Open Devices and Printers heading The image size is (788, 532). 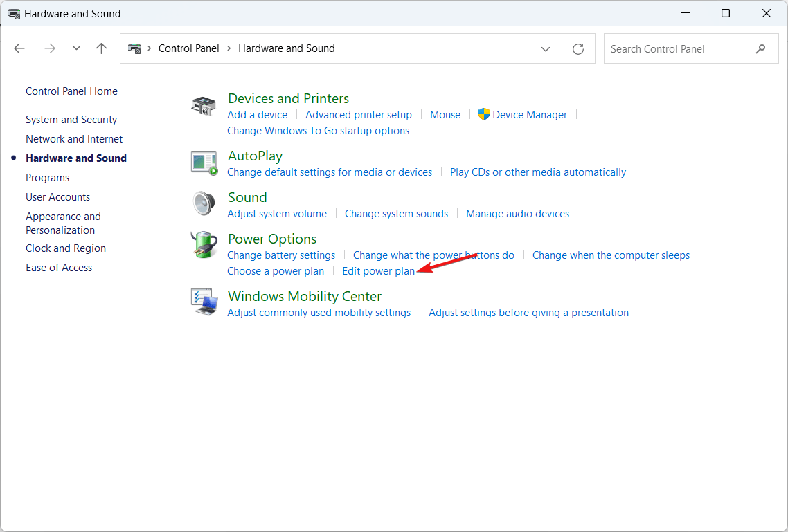289,98
